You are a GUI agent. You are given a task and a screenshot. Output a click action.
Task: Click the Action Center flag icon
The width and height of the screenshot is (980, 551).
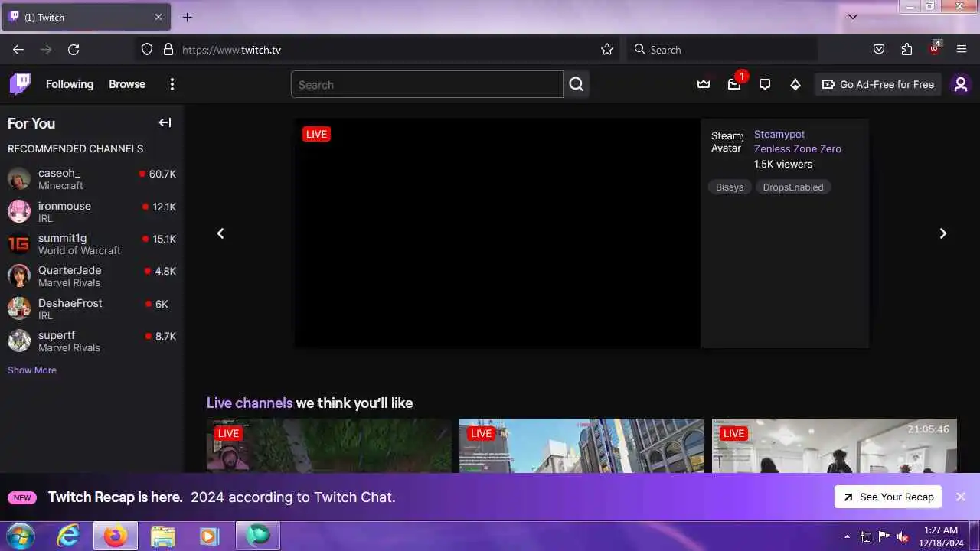(884, 536)
